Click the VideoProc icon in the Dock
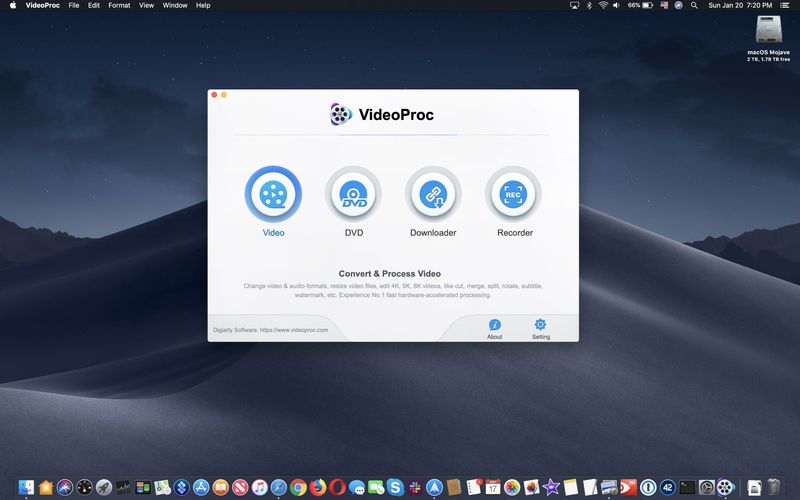This screenshot has height=500, width=800. coord(725,487)
